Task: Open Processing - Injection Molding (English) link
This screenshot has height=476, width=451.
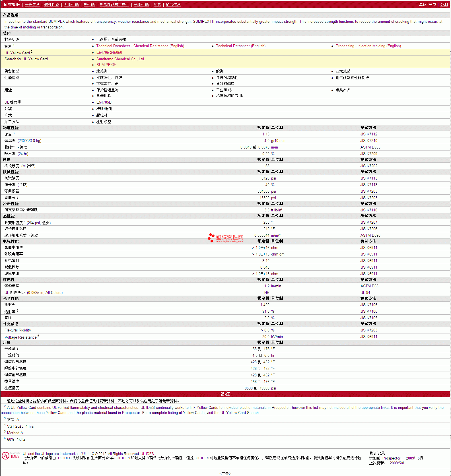Action: (368, 46)
